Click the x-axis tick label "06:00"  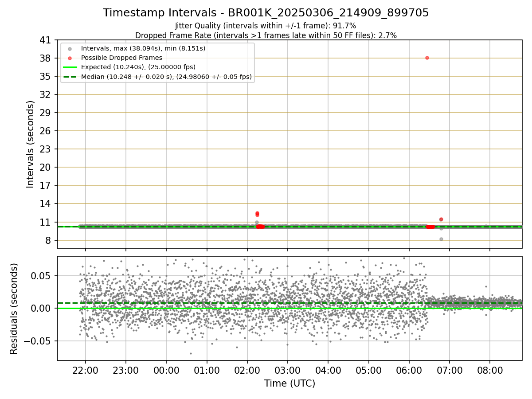(409, 371)
